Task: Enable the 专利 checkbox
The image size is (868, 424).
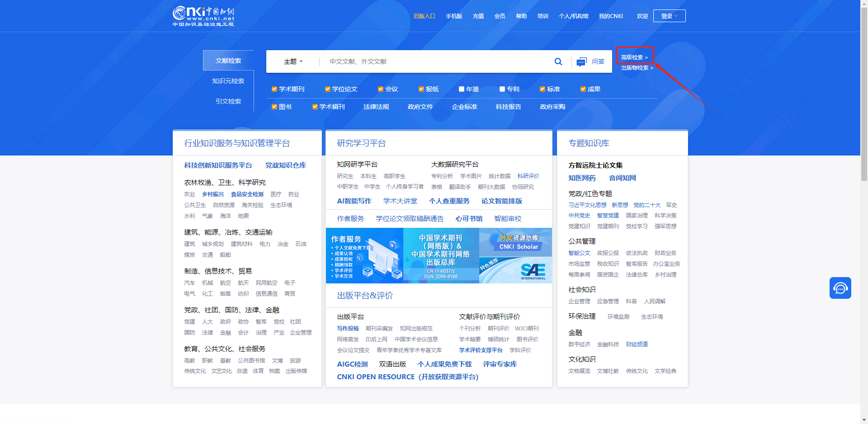Action: [502, 89]
